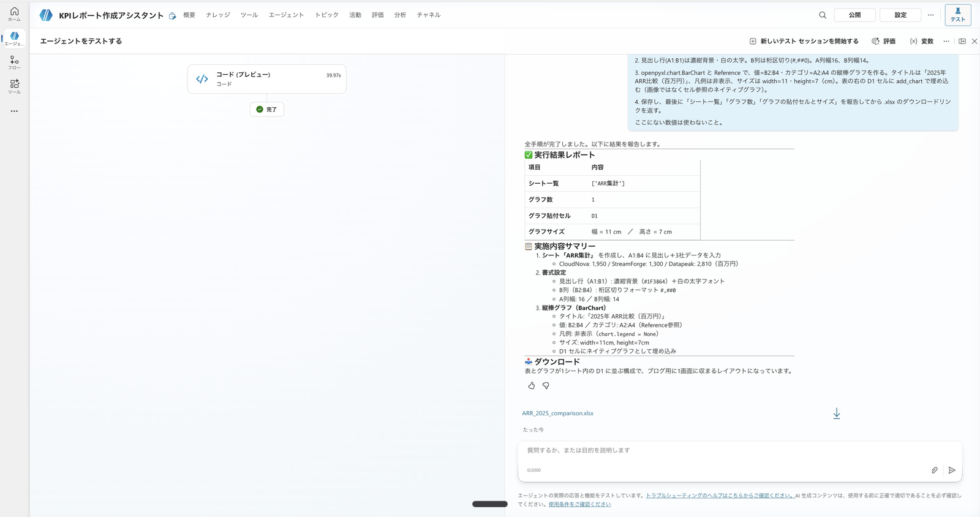Open the ナレッジ tab
The image size is (980, 517).
click(218, 15)
